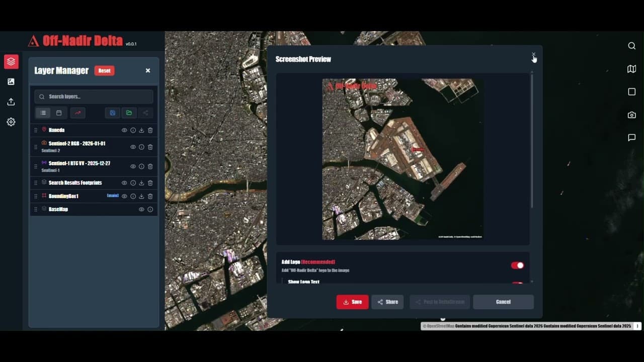The width and height of the screenshot is (644, 362).
Task: Select the Haneda layer name
Action: pos(56,130)
